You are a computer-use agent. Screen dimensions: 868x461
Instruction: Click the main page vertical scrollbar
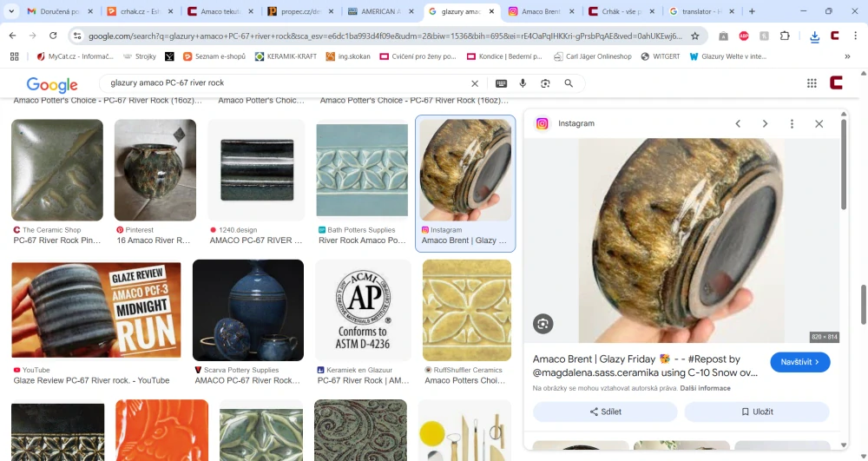click(x=864, y=305)
